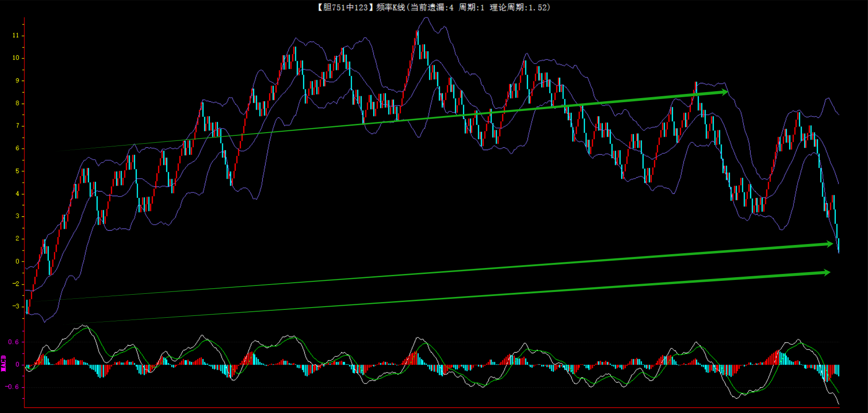Click the "5" label on the price axis
868x413 pixels.
click(x=17, y=171)
